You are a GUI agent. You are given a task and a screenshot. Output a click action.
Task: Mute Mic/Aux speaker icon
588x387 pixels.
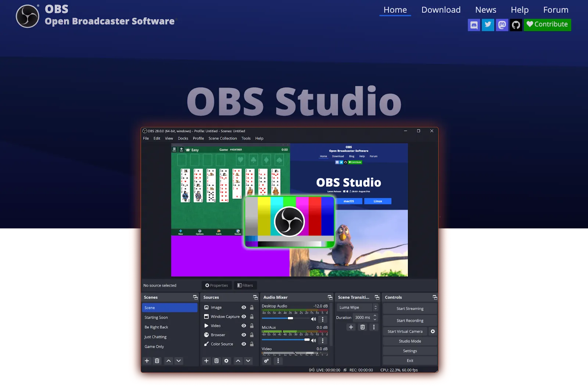313,340
